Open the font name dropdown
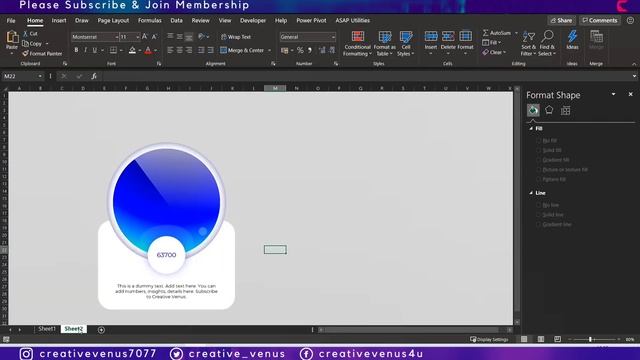The height and width of the screenshot is (360, 640). (116, 37)
